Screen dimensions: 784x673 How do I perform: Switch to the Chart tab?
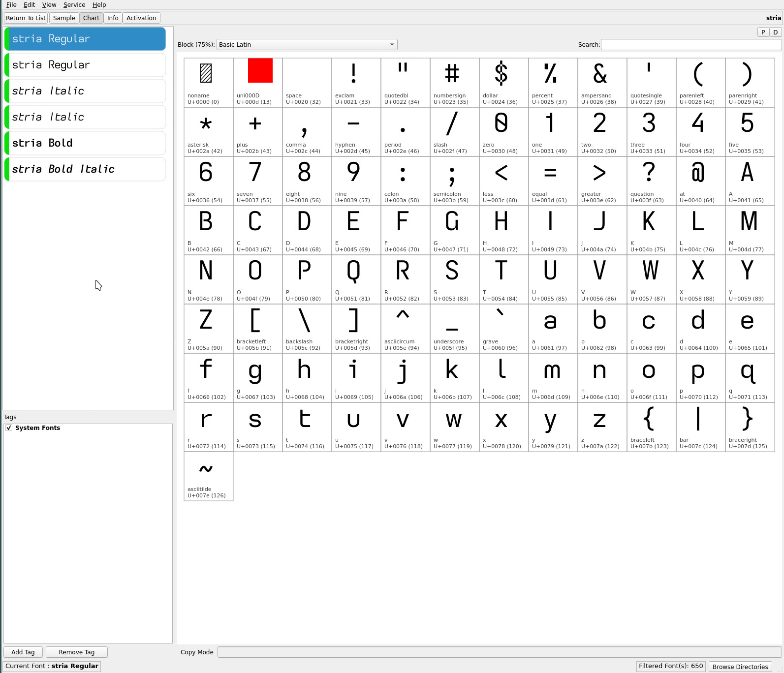pos(91,18)
